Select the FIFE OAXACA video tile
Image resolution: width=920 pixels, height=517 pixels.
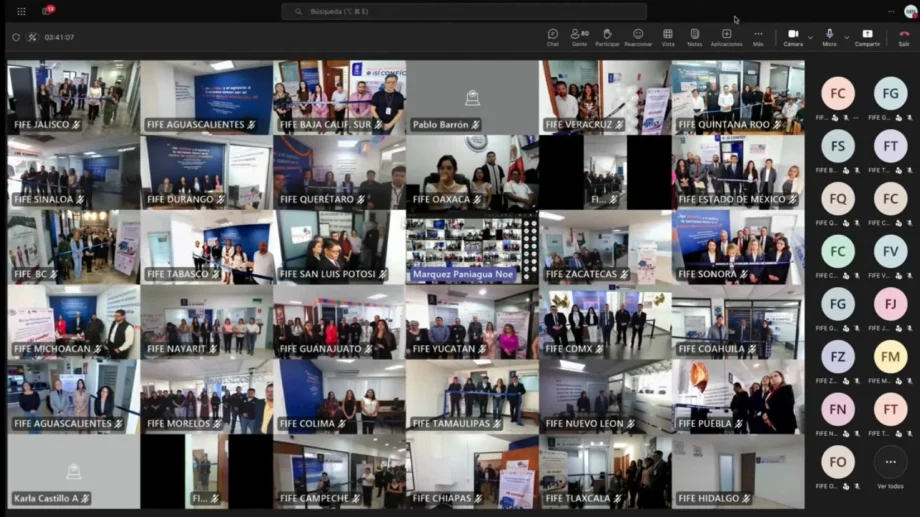point(472,172)
